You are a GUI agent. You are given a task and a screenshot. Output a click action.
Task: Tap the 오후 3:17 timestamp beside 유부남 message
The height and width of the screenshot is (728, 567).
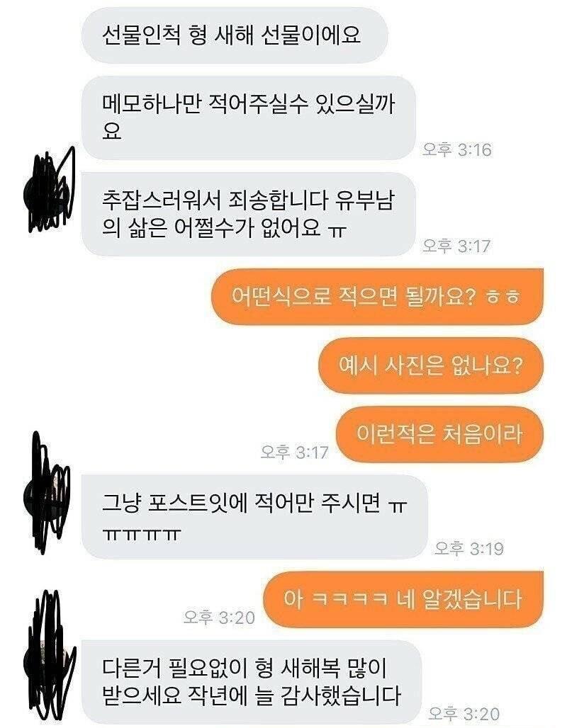pyautogui.click(x=457, y=246)
